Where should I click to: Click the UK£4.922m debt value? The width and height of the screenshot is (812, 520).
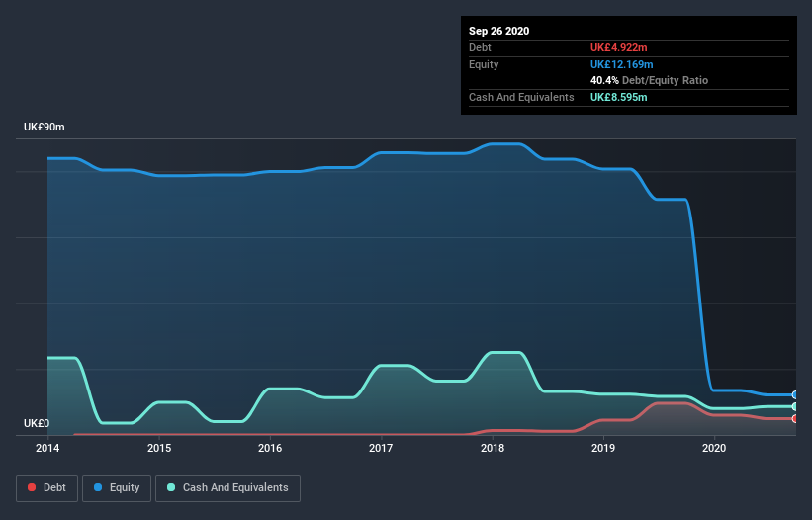pos(619,47)
